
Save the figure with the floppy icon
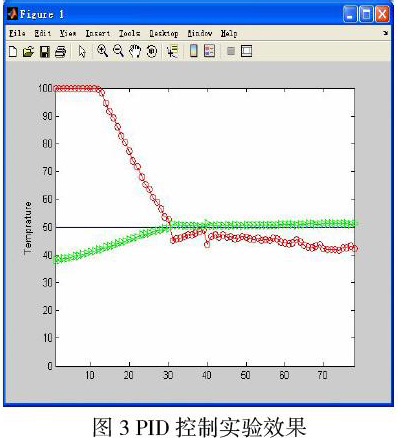(45, 52)
